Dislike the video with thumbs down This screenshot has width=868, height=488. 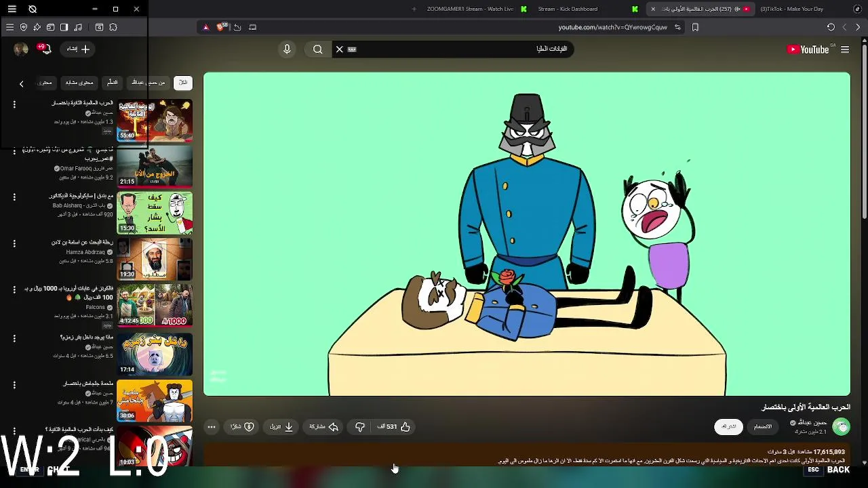coord(360,426)
